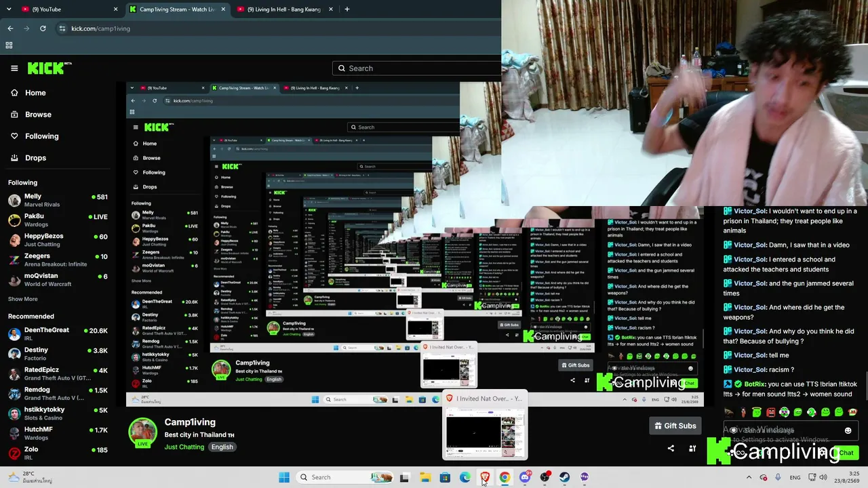The image size is (868, 488).
Task: Reload the current Kick page
Action: pos(43,28)
